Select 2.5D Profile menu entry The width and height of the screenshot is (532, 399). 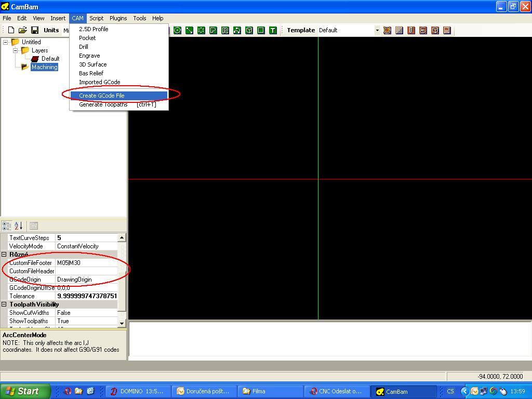point(94,29)
